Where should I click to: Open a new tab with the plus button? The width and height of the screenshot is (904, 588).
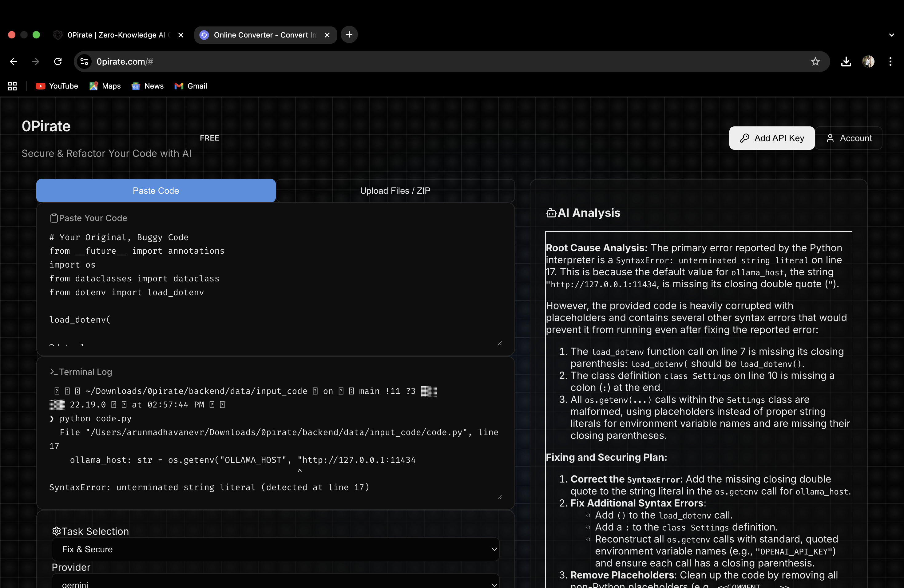click(349, 35)
